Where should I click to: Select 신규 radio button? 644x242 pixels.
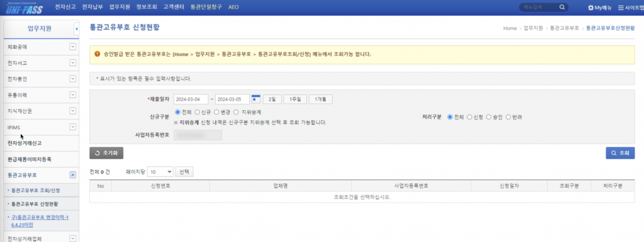click(197, 112)
